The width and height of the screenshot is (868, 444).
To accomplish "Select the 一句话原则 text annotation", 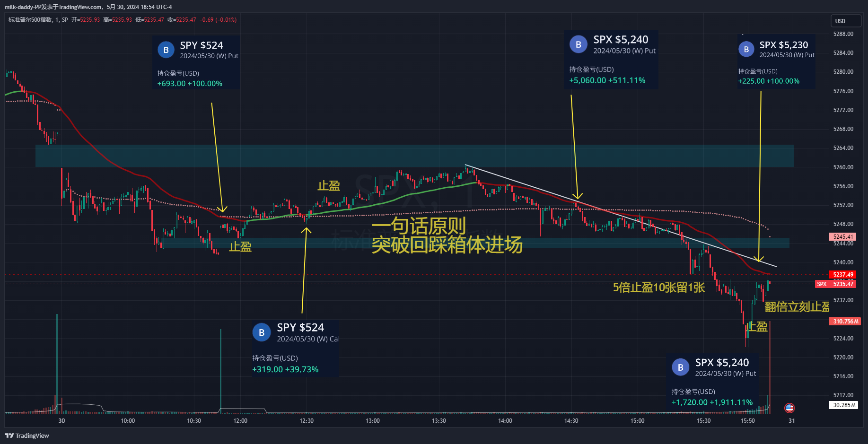I will pyautogui.click(x=419, y=226).
